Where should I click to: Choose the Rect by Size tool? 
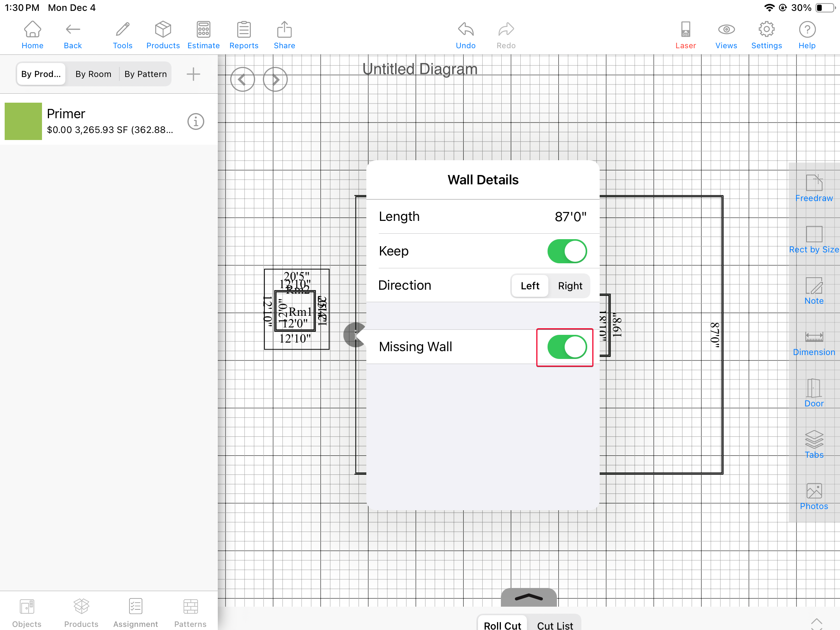(814, 240)
